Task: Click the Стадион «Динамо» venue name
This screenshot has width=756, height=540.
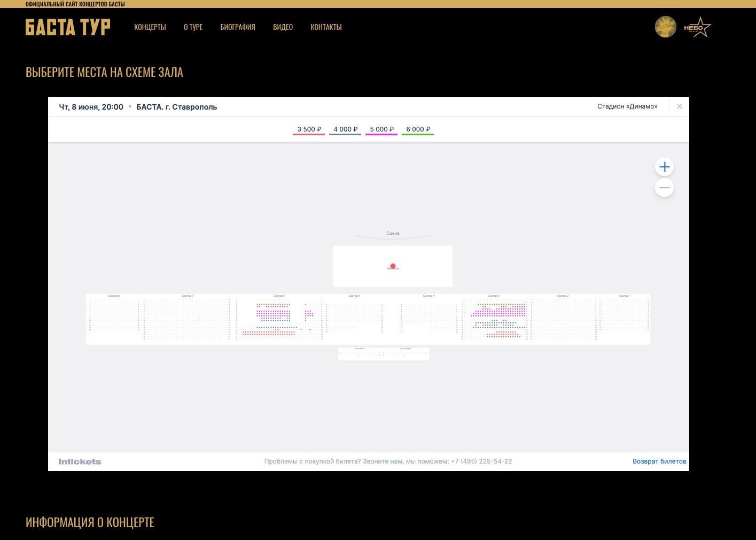Action: 627,106
